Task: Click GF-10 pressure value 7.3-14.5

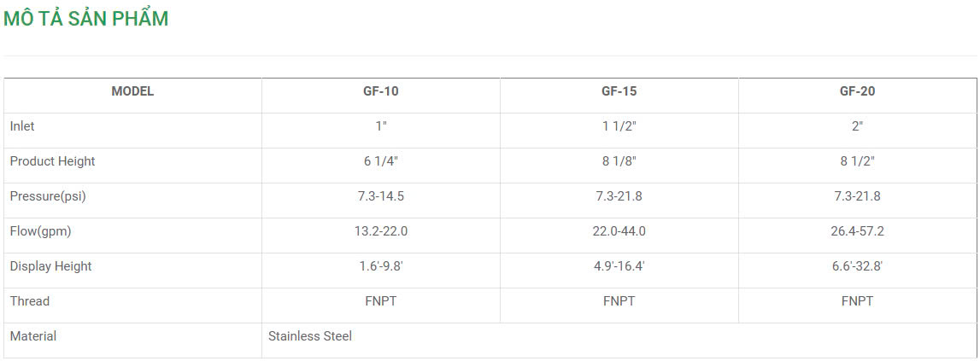Action: coord(380,196)
